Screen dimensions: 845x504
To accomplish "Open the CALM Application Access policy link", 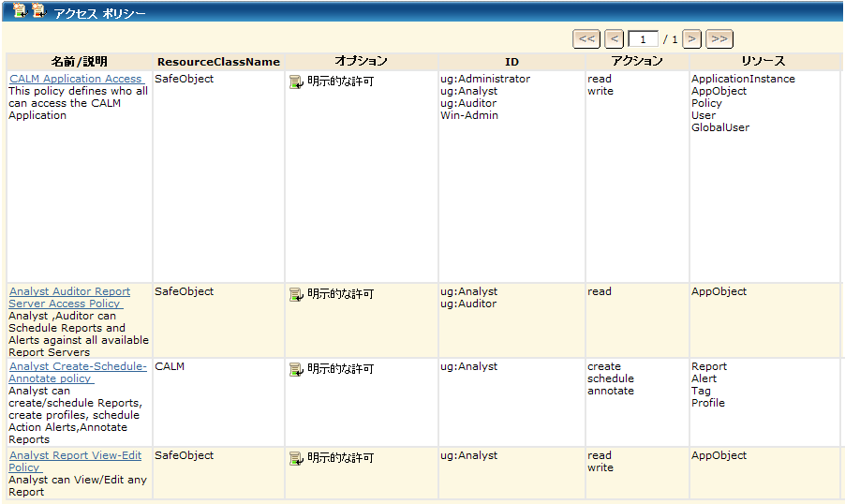I will [76, 79].
